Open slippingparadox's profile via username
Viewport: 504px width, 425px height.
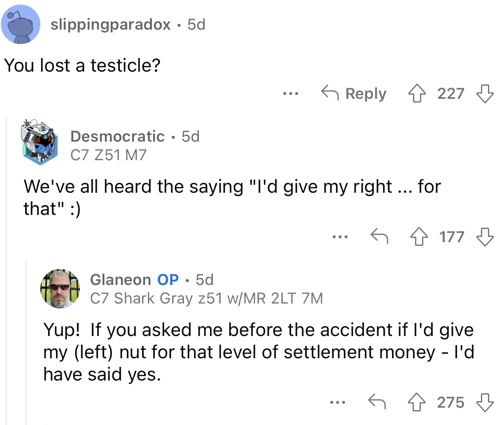[x=110, y=24]
